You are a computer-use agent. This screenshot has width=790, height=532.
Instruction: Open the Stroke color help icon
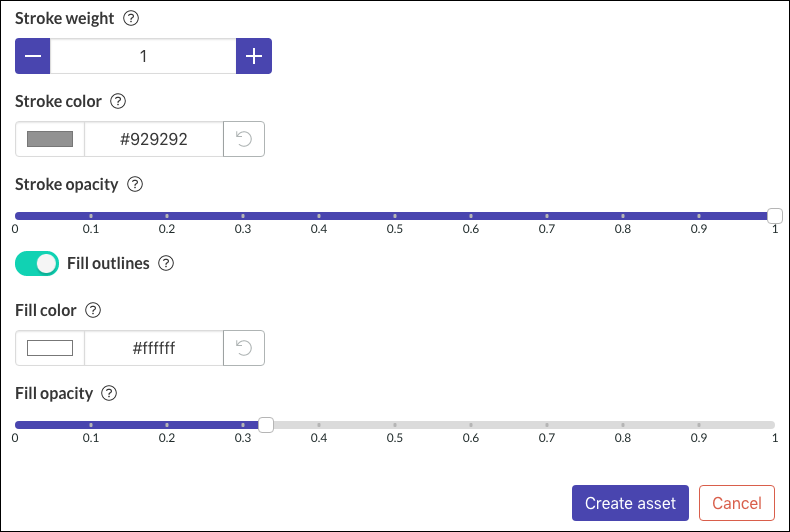(118, 101)
